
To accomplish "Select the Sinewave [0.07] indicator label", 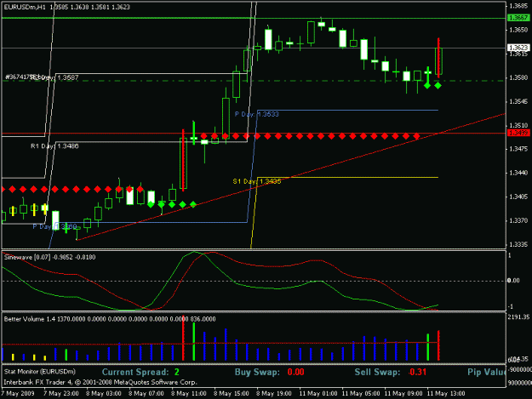I will (x=50, y=257).
